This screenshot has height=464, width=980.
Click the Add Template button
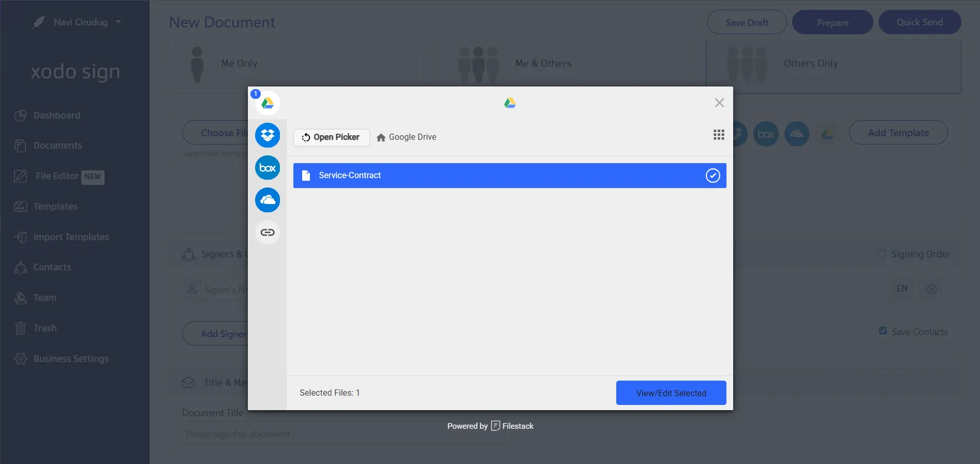(x=898, y=133)
